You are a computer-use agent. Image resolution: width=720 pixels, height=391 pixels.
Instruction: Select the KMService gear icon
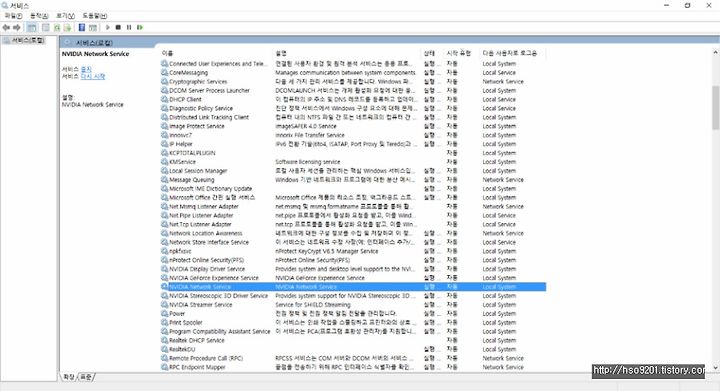point(164,162)
